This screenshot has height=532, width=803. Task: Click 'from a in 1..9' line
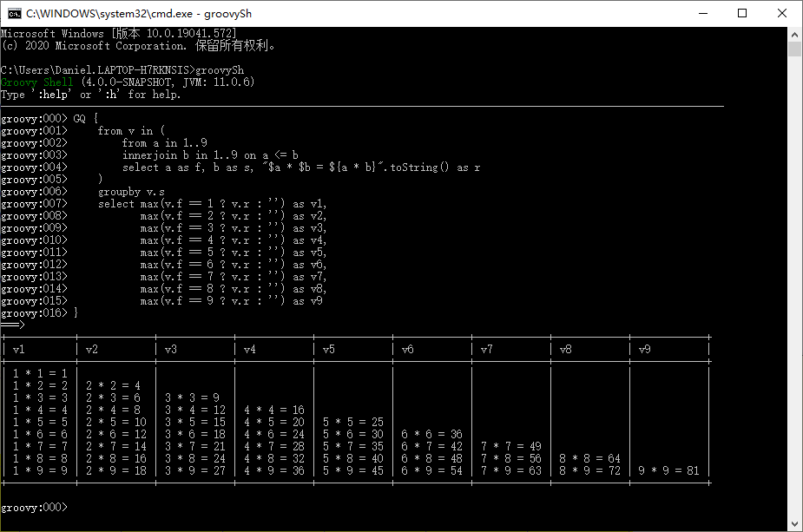click(164, 143)
